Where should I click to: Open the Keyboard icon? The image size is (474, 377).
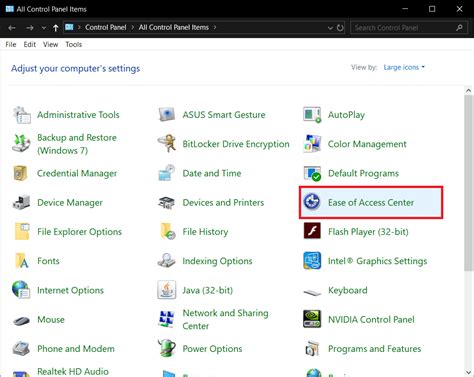[x=312, y=292]
